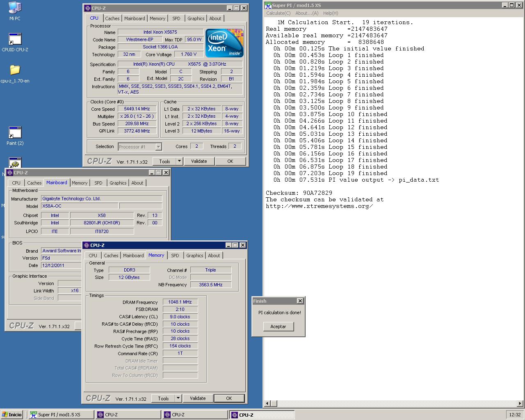The height and width of the screenshot is (420, 525).
Task: Click the NB Frequency 3563.5 MHz value
Action: 211,285
